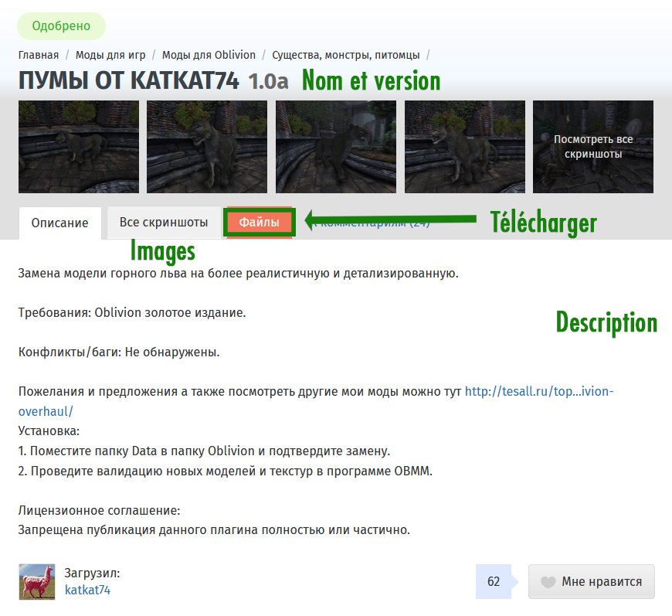Viewport: 672px width, 616px height.
Task: Open the Моды для игр breadcrumb
Action: coord(110,55)
